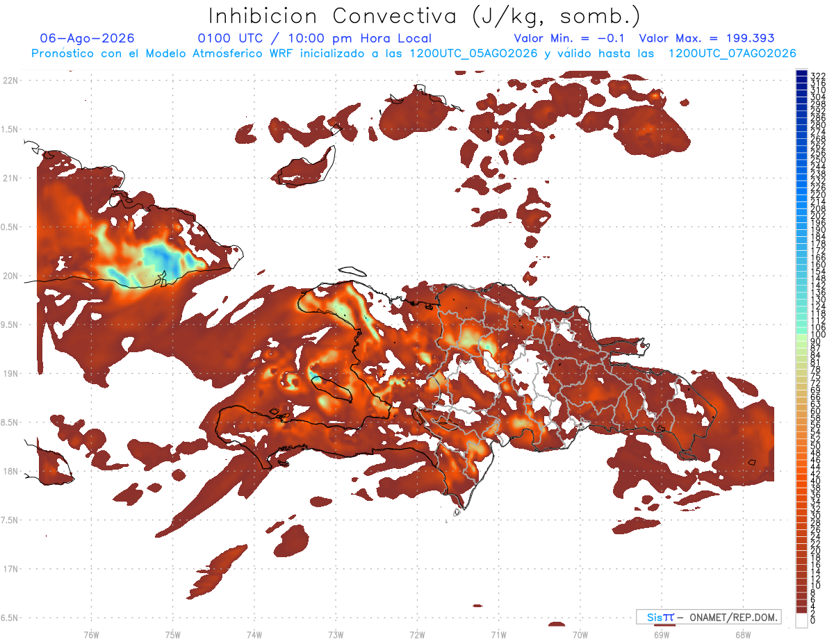This screenshot has height=644, width=834.
Task: Click the "1200UTC_07AGO2026" valid-until time
Action: 732,53
